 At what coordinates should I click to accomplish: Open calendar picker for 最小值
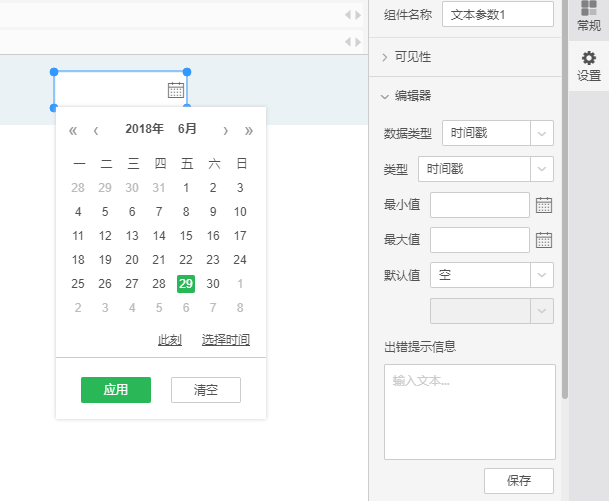[x=544, y=205]
